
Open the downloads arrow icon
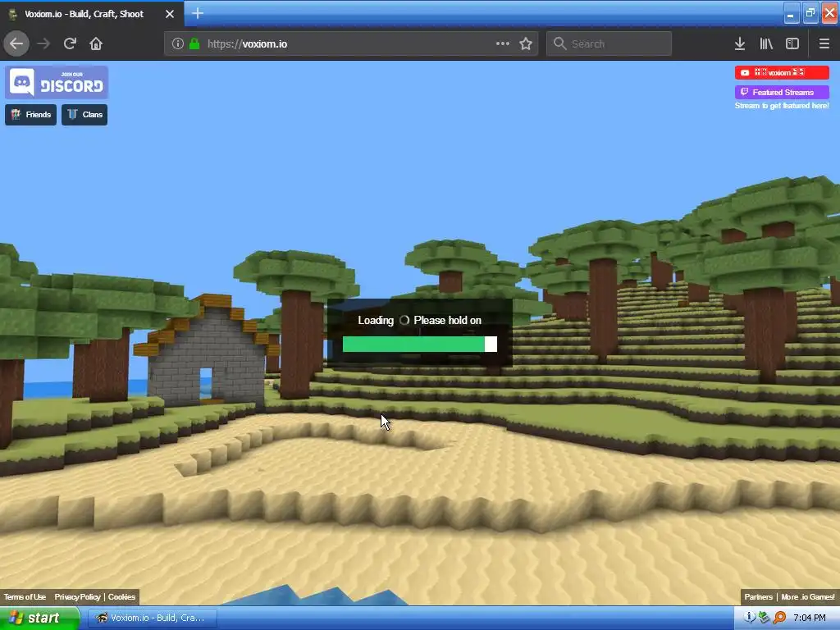pyautogui.click(x=740, y=43)
